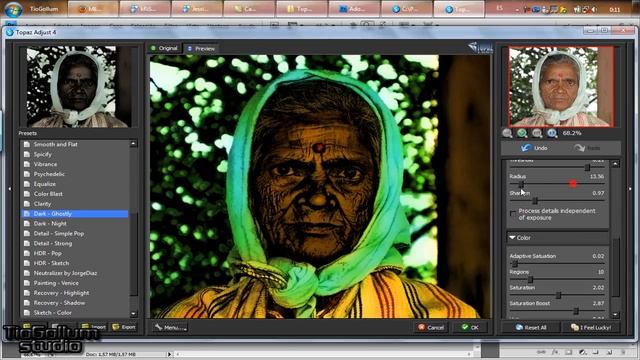This screenshot has width=640, height=360.
Task: Click the Adaptive Saturation slider handle
Action: pyautogui.click(x=515, y=264)
